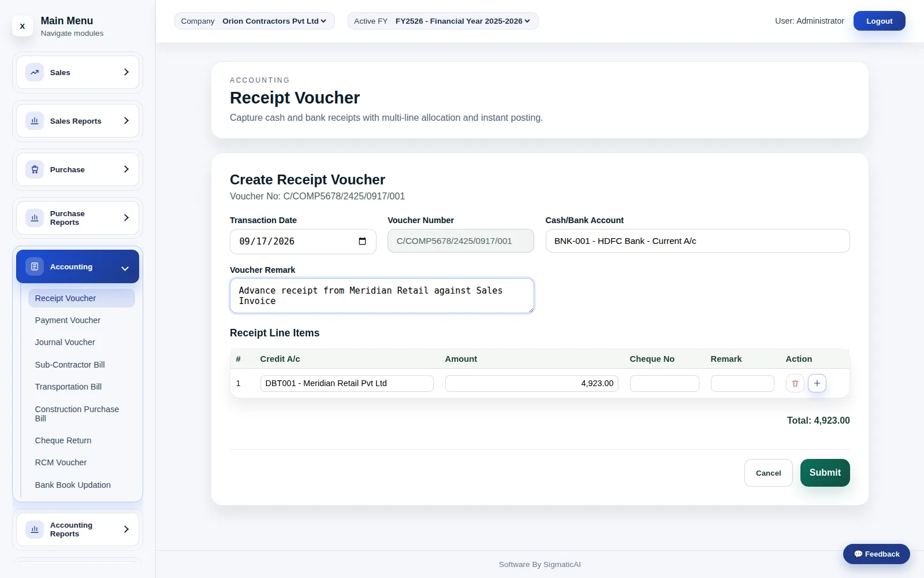Click the Voucher Remark text area

(x=382, y=296)
